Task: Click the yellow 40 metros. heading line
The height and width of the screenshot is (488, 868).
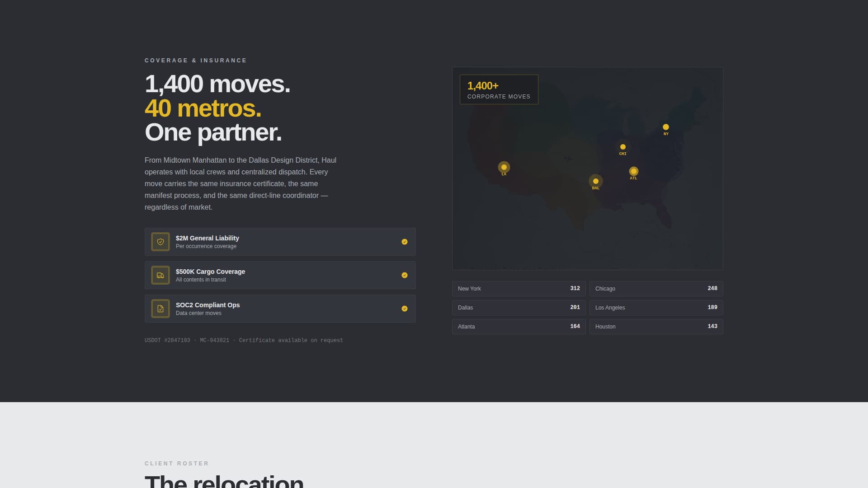Action: tap(203, 108)
